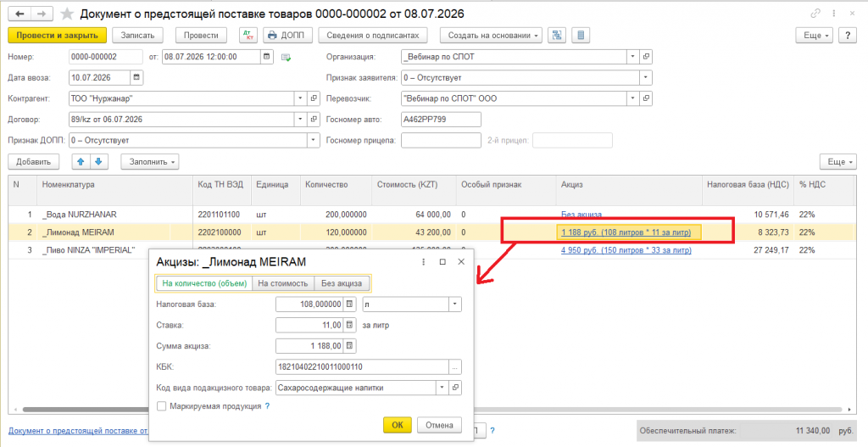868x447 pixels.
Task: Open calculator for Сумма акциза
Action: tap(349, 346)
